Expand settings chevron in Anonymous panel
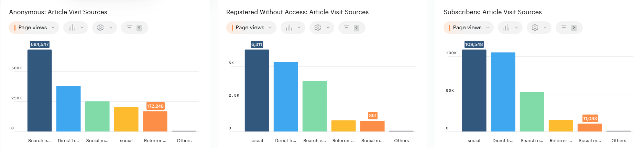Screen dimensions: 644x148 point(111,28)
